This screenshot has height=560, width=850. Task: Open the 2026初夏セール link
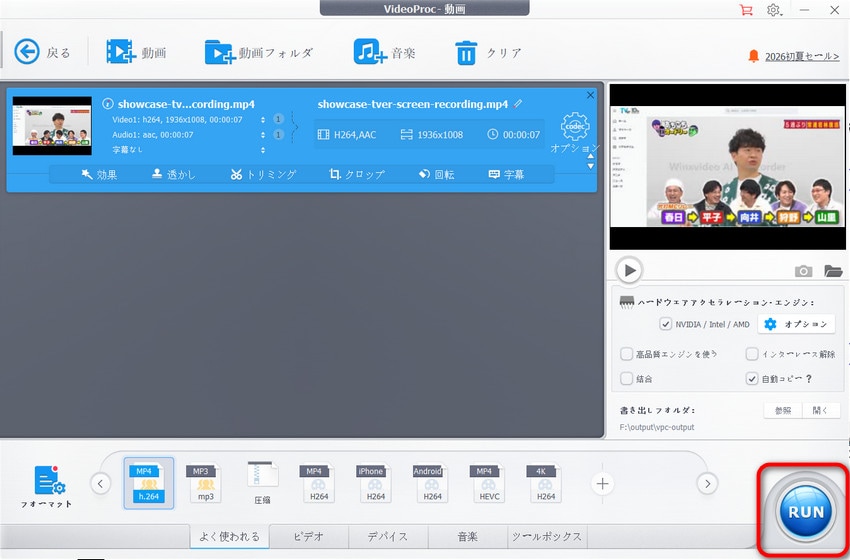pos(802,56)
